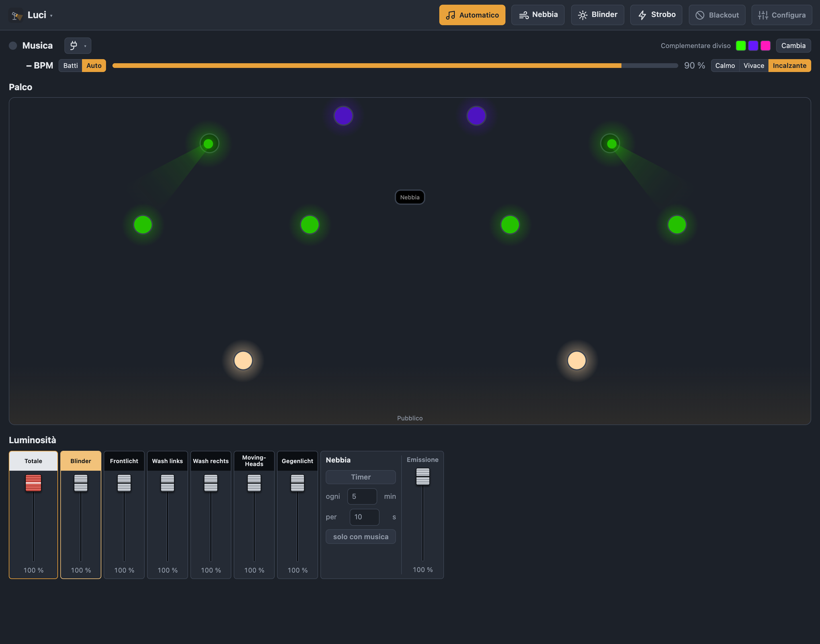Choose the Calmo mood
This screenshot has width=820, height=644.
(725, 66)
